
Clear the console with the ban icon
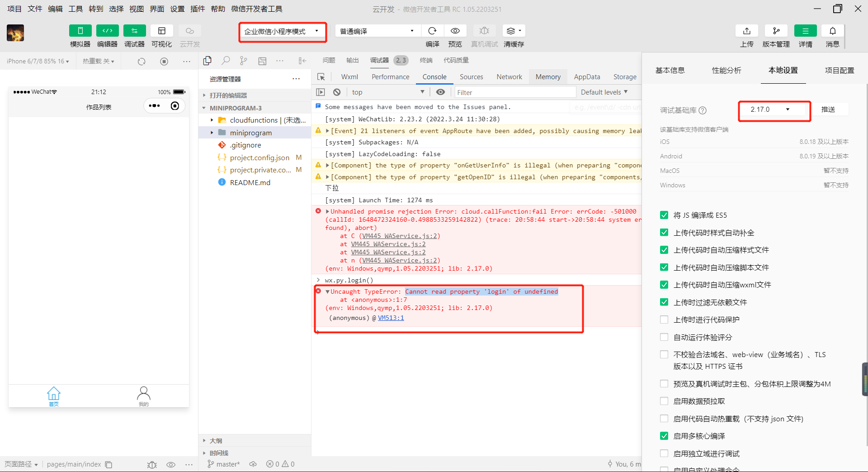(337, 92)
